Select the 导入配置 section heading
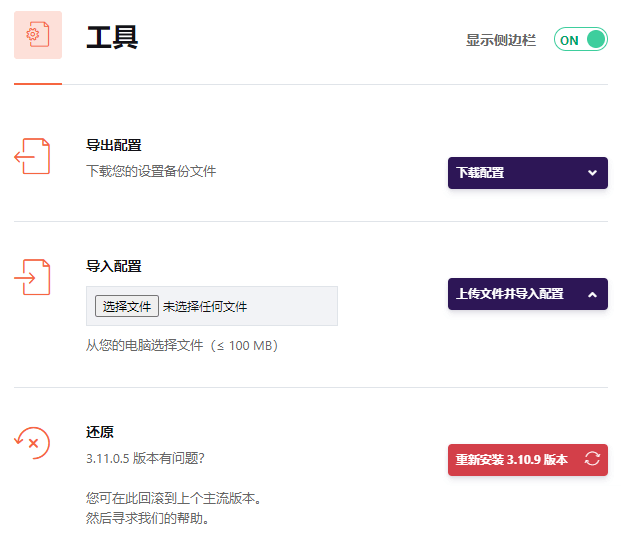Screen dimensions: 621x535 point(114,266)
